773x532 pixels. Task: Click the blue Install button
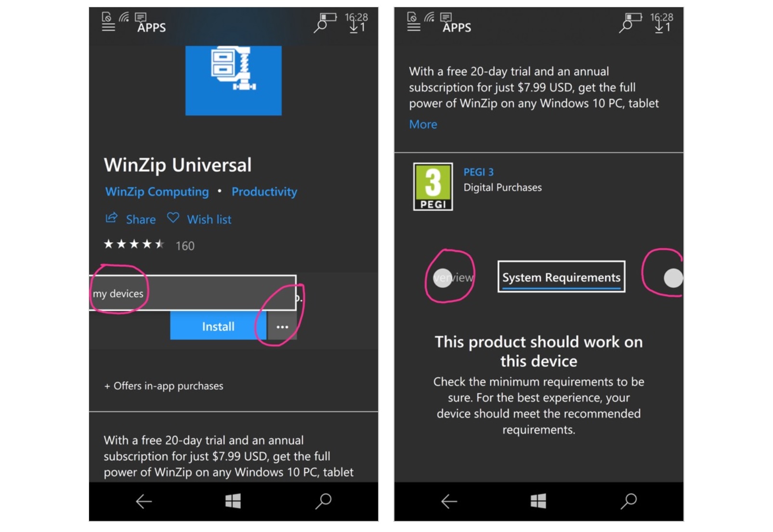218,326
